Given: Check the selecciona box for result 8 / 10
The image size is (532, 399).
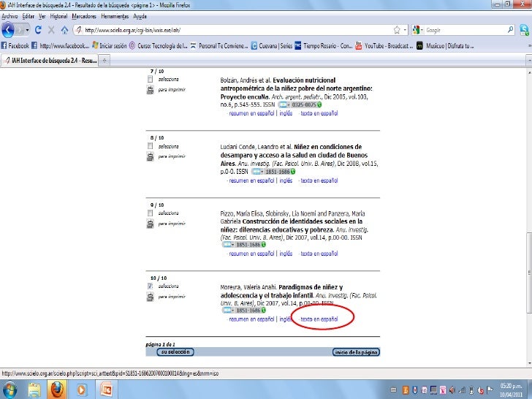Looking at the screenshot, I should coord(150,146).
